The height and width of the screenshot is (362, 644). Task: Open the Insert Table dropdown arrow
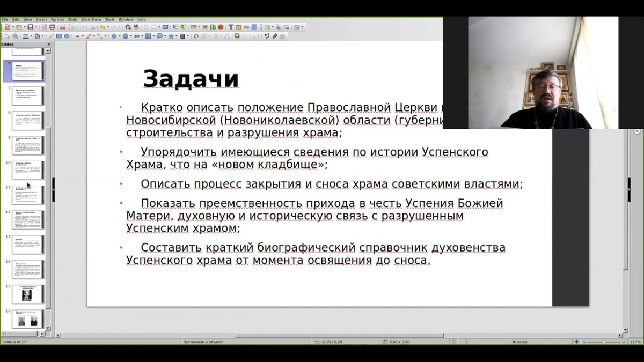tap(199, 27)
